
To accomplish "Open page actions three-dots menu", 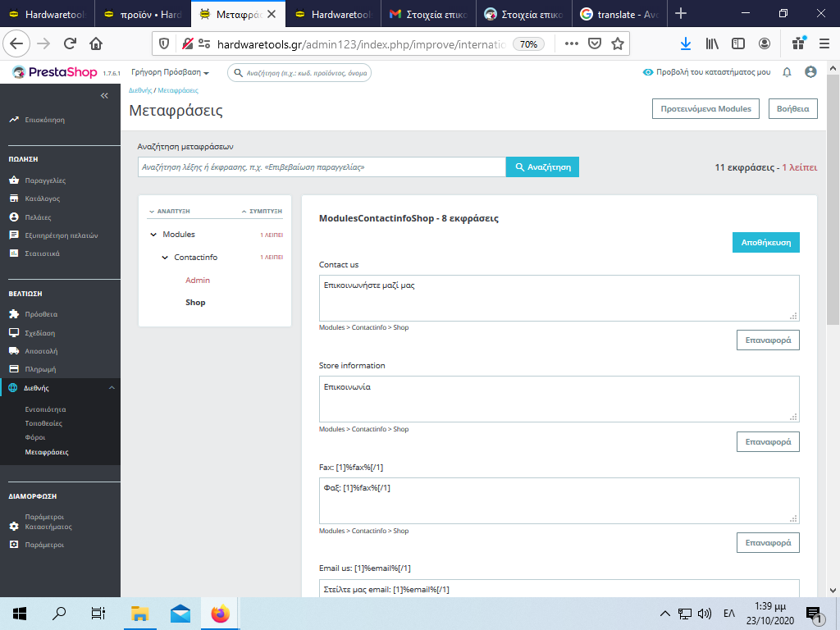I will (x=572, y=44).
